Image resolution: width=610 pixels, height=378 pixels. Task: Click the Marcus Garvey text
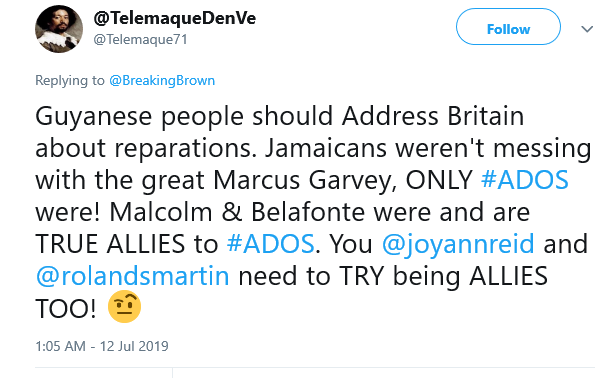click(305, 181)
